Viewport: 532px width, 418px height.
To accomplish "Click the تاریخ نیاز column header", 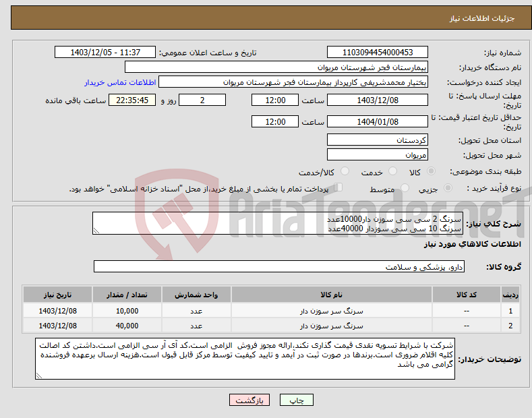I will [x=58, y=295].
